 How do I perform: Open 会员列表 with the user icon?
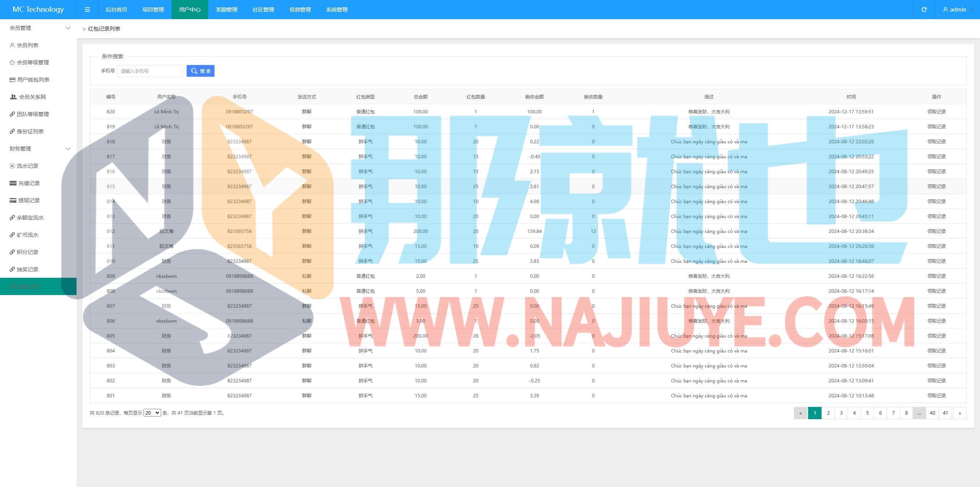[27, 45]
